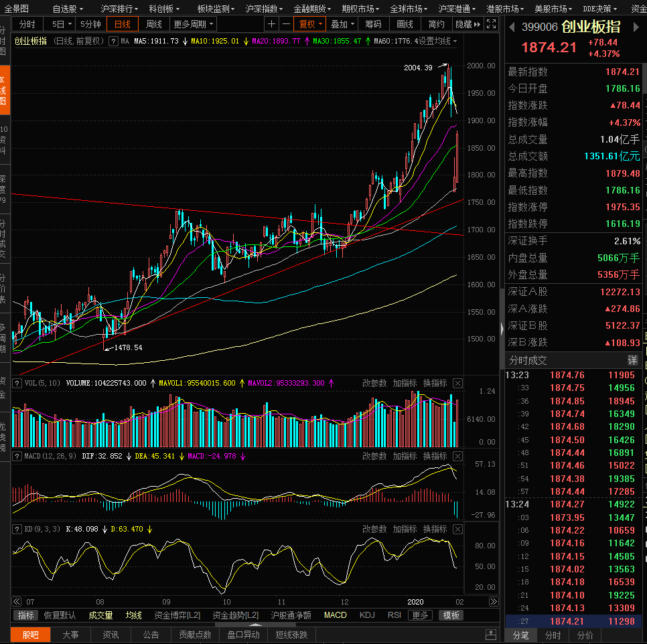Open 模板 template button
This screenshot has width=647, height=644.
point(451,616)
